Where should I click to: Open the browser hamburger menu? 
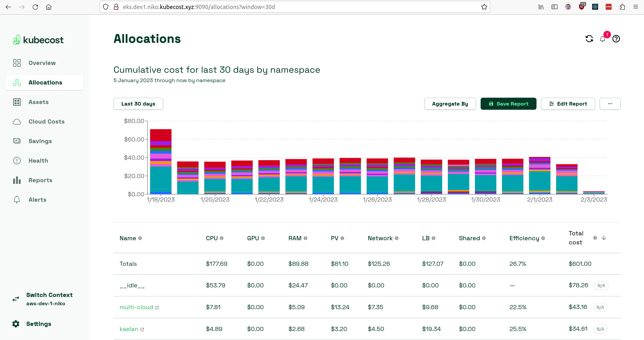tap(636, 7)
